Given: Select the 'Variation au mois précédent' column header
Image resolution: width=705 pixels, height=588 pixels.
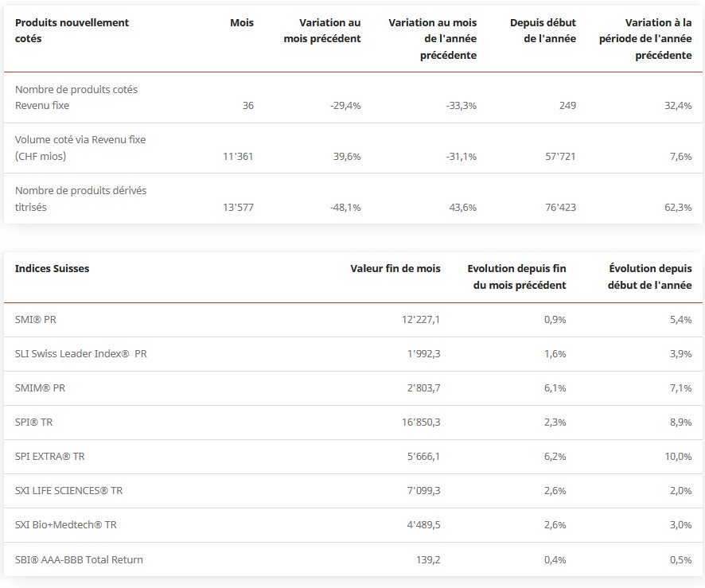Looking at the screenshot, I should click(322, 30).
